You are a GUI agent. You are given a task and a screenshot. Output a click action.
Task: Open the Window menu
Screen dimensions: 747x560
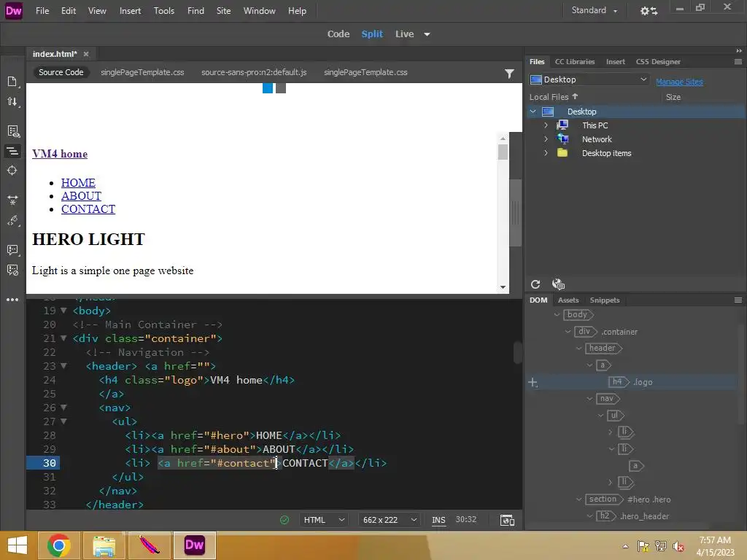(259, 10)
